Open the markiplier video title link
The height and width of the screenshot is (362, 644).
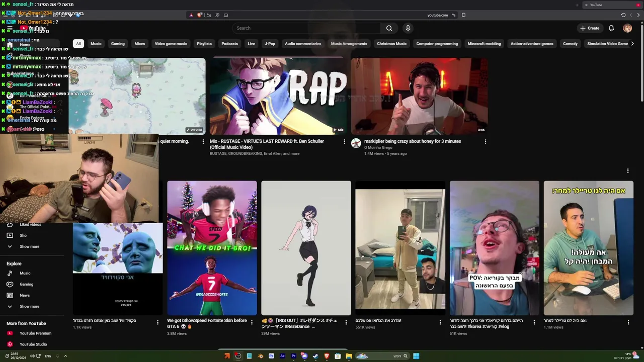[413, 141]
